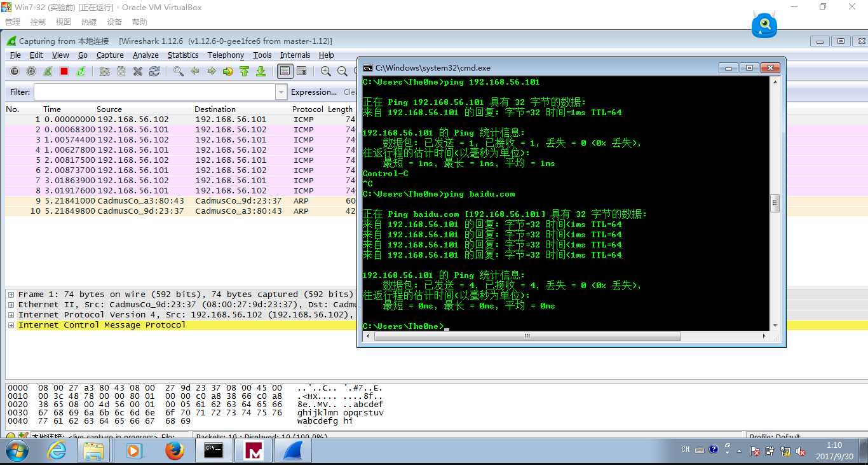The width and height of the screenshot is (868, 465).
Task: Click the cmd.exe title bar icon
Action: click(x=368, y=68)
